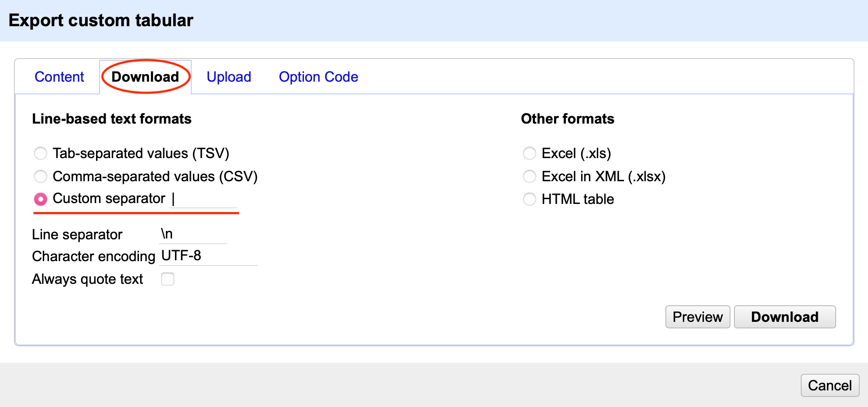Click the Tab-separated values (TSV) label
Screen dimensions: 868x407
pos(141,153)
